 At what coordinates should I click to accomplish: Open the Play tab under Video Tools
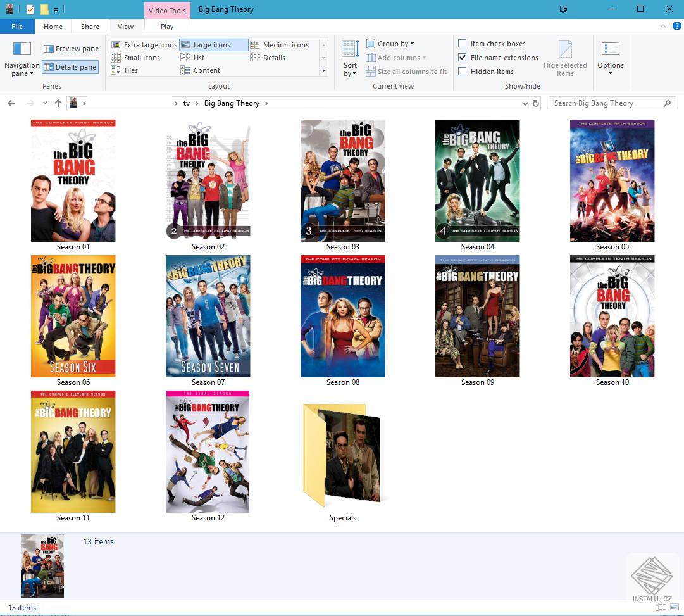(x=166, y=27)
